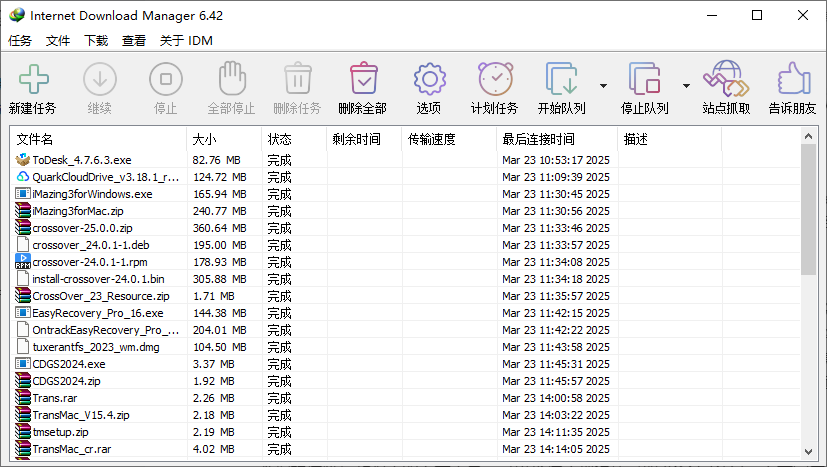Click the crossover-24.0.1-1.rpm RPM icon

tap(23, 261)
